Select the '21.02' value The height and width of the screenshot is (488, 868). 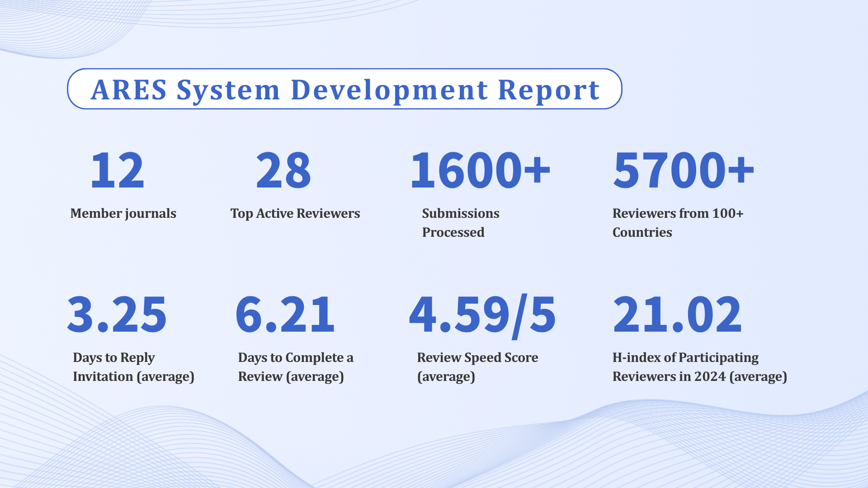(677, 314)
